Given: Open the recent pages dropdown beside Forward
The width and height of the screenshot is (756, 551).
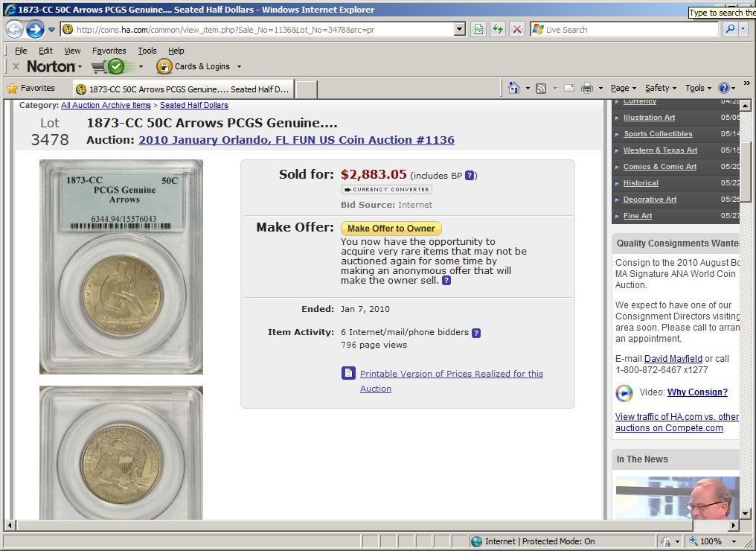Looking at the screenshot, I should tap(51, 30).
